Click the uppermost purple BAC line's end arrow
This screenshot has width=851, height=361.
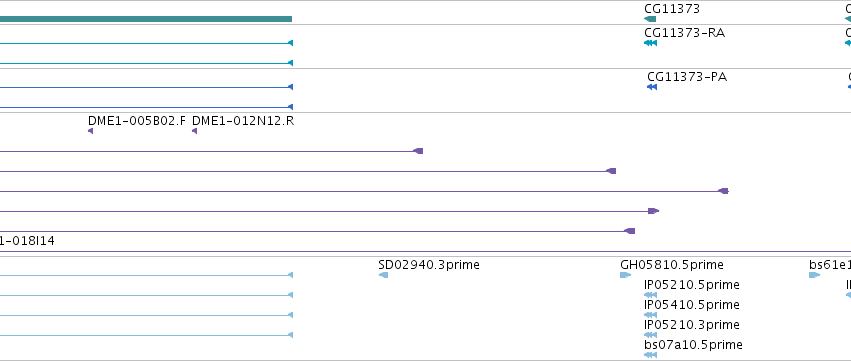point(418,151)
